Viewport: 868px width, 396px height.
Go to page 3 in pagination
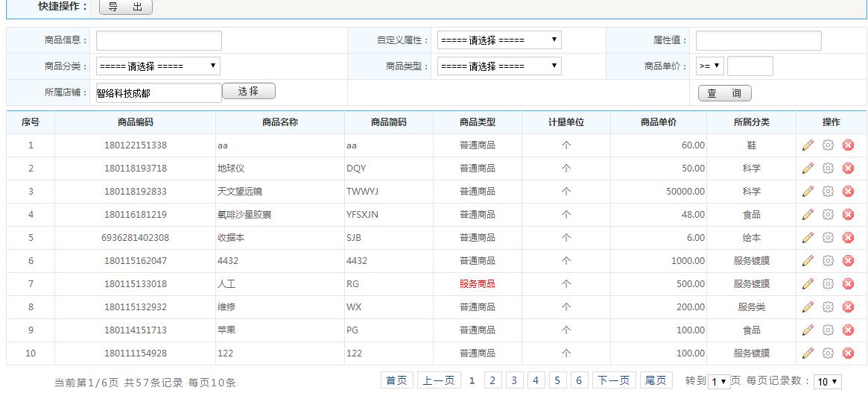(x=514, y=381)
